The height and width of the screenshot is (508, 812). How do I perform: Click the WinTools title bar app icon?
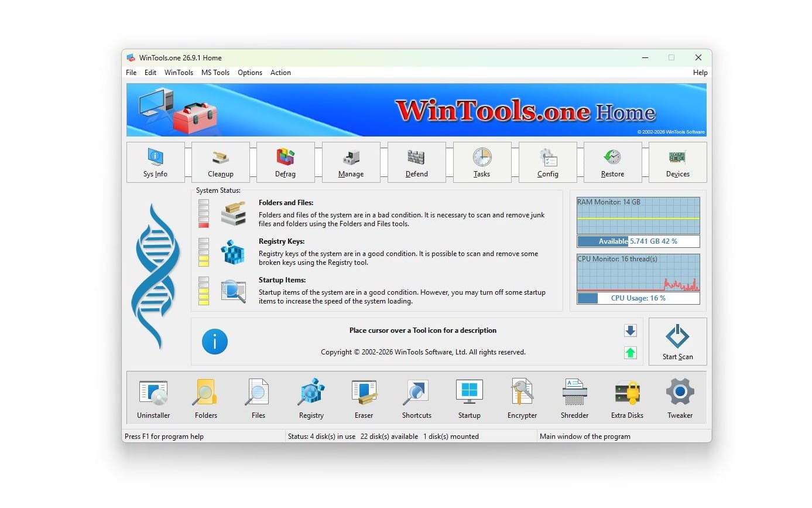pyautogui.click(x=131, y=57)
